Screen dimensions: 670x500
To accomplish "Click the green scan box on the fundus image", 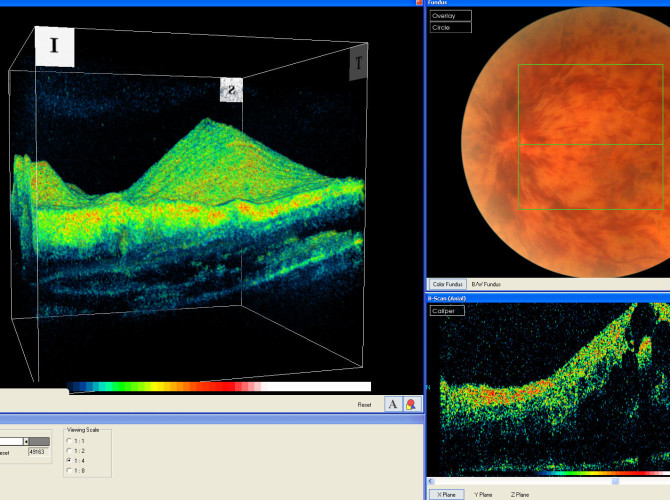I will click(x=591, y=137).
